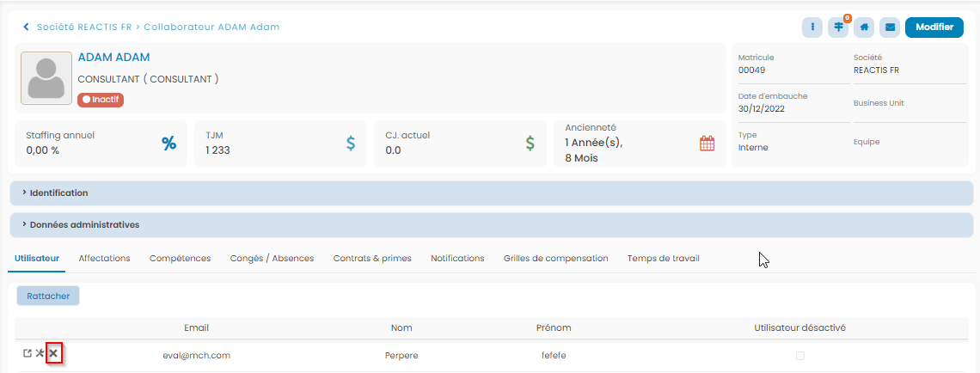Click the Ancienneté calendar icon
The height and width of the screenshot is (373, 980).
(707, 144)
